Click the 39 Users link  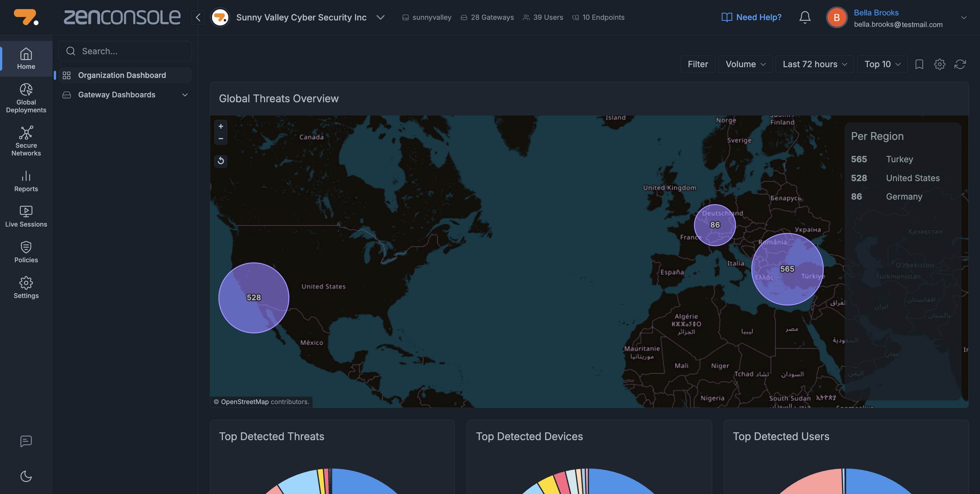(543, 17)
